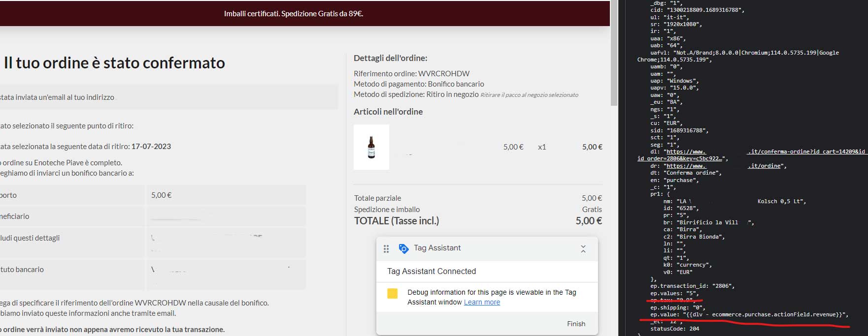The height and width of the screenshot is (336, 868).
Task: Click the Tag Assistant Connected heading
Action: [432, 271]
